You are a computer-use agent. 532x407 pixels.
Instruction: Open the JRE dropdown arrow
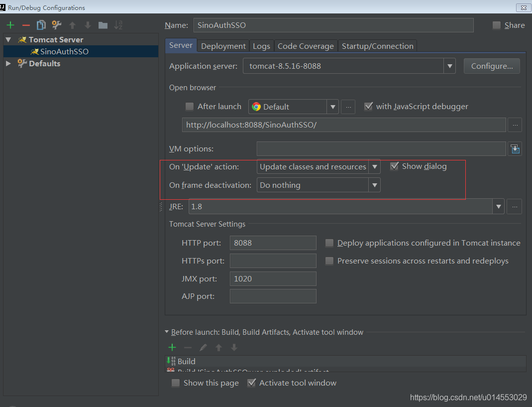499,207
